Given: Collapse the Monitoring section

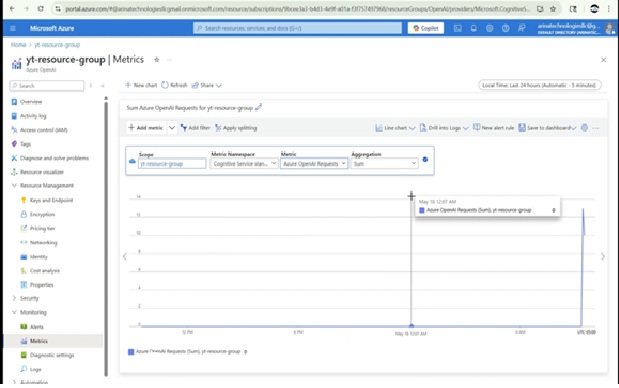Looking at the screenshot, I should pyautogui.click(x=14, y=312).
